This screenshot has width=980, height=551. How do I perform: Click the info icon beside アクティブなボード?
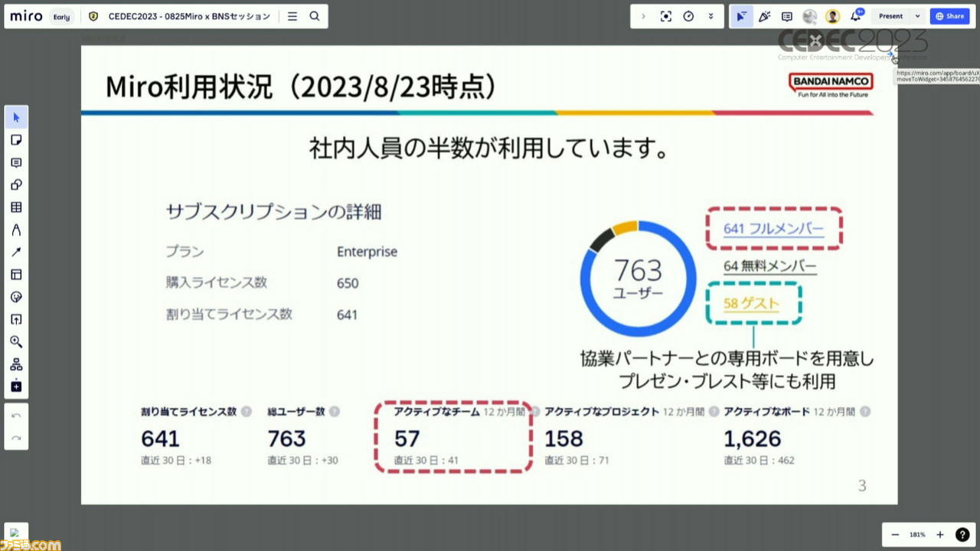[865, 412]
